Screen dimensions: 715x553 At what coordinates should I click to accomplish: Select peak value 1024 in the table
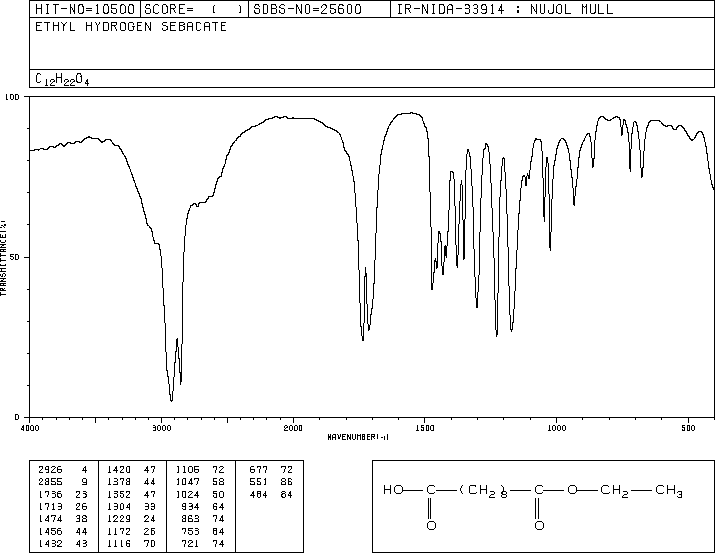[187, 494]
